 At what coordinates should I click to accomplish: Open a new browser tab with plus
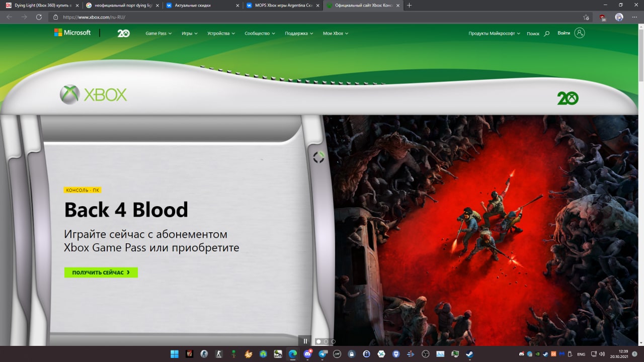pyautogui.click(x=409, y=5)
